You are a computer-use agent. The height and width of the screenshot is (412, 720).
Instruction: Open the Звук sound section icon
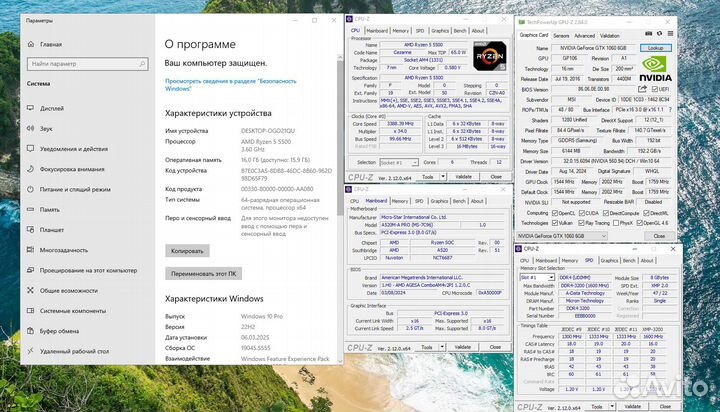[31, 129]
